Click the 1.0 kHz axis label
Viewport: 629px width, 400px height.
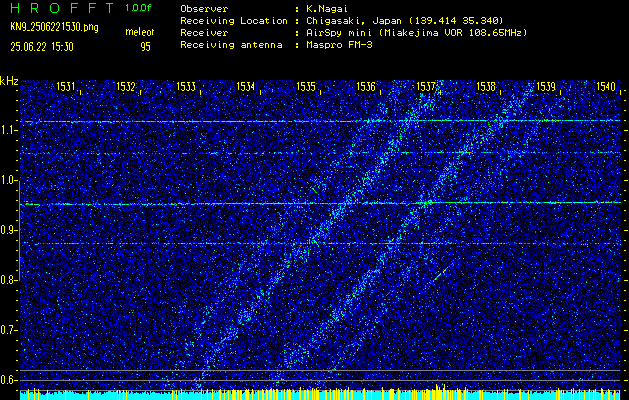8,179
